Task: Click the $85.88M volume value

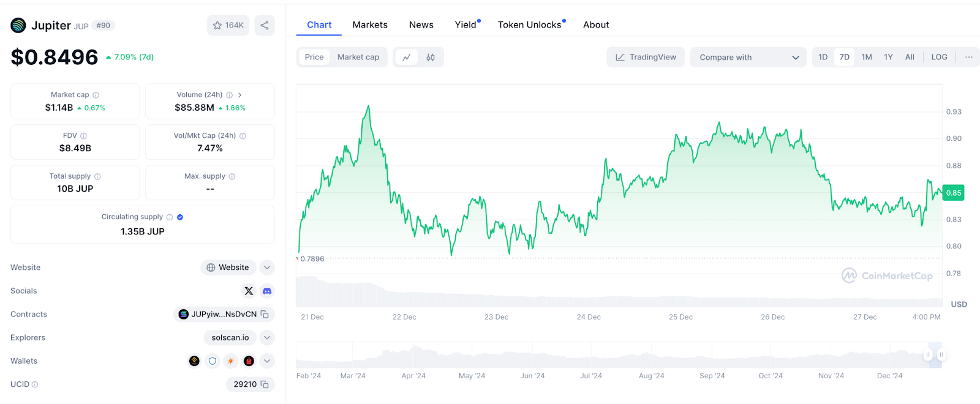Action: click(x=195, y=108)
